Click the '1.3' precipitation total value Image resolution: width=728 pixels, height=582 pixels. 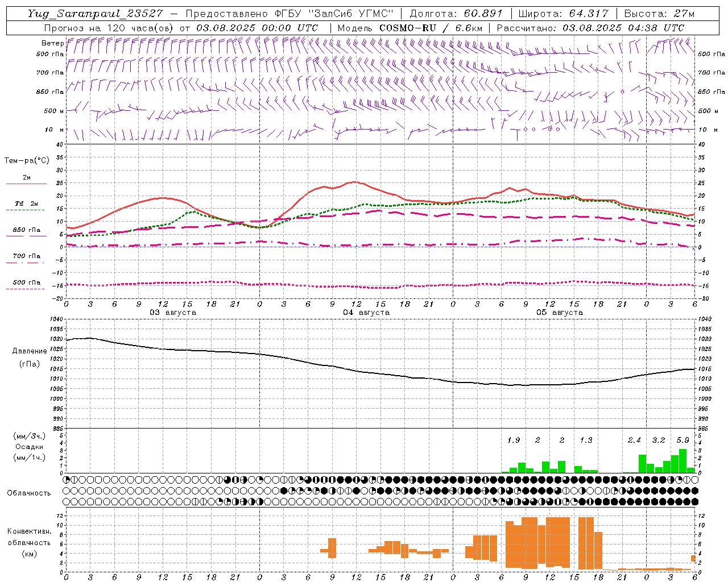point(586,440)
